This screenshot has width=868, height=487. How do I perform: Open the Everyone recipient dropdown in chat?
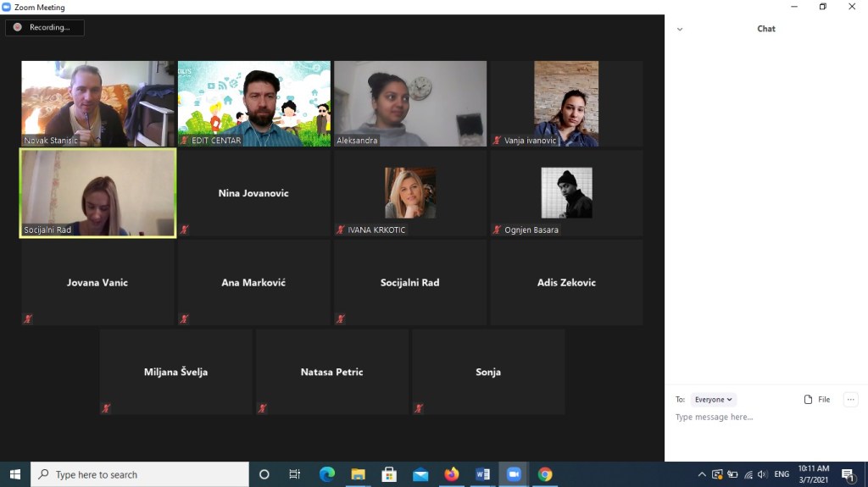[x=713, y=400]
